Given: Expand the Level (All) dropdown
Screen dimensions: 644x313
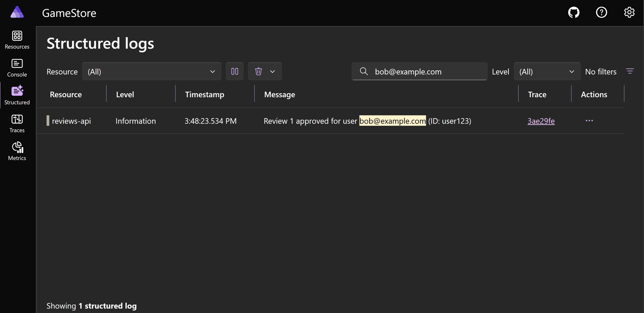Looking at the screenshot, I should pos(547,71).
